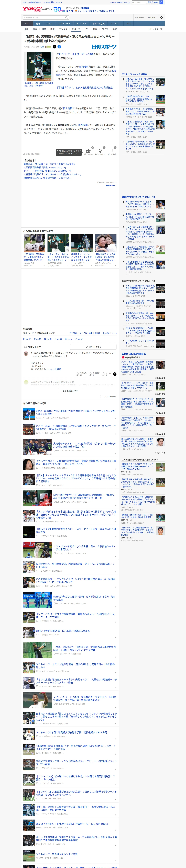This screenshot has width=186, height=868.
Task: Open 購入履歴 link
Action: click(152, 18)
